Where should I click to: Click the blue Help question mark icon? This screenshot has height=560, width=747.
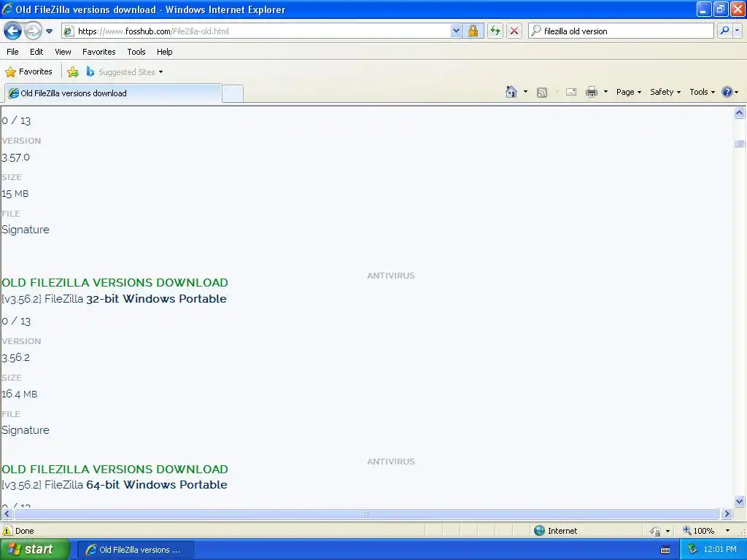click(x=727, y=92)
